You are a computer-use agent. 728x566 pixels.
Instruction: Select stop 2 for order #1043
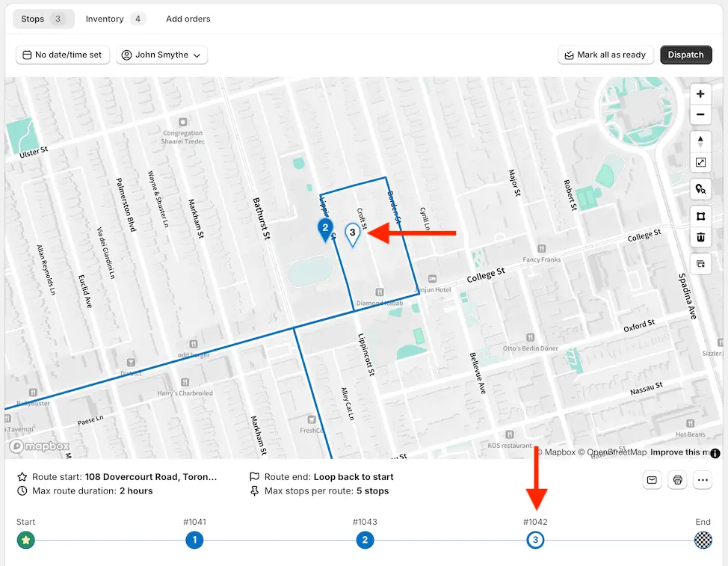(365, 540)
